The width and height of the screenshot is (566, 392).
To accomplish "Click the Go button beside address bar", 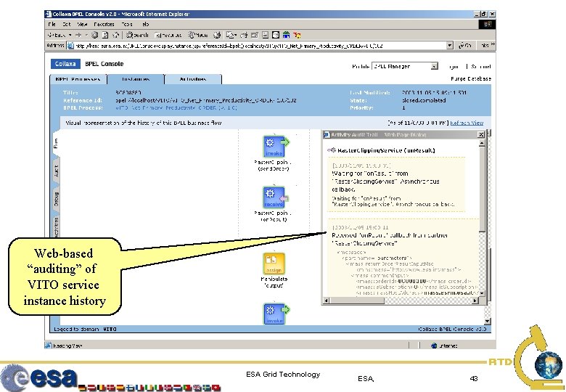I will click(x=465, y=46).
